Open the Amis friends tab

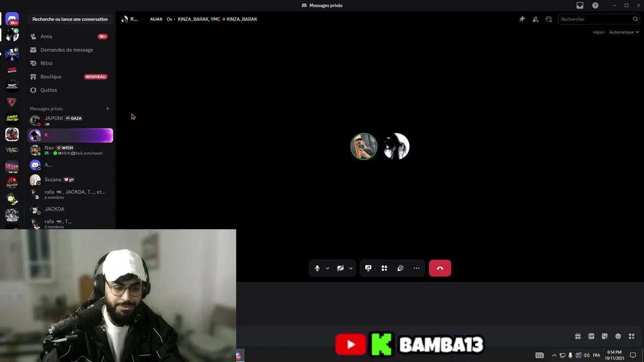point(70,36)
